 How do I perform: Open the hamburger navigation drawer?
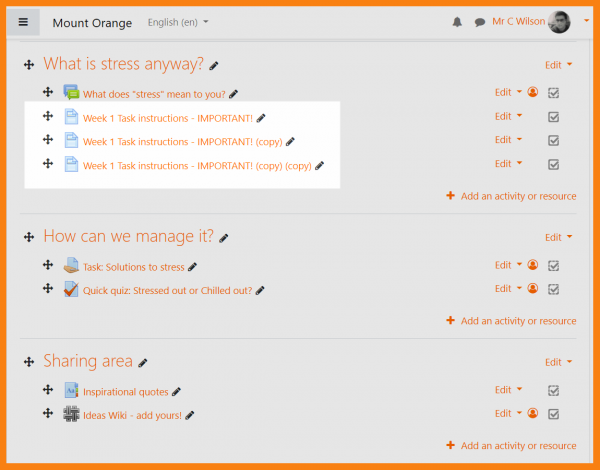click(24, 22)
